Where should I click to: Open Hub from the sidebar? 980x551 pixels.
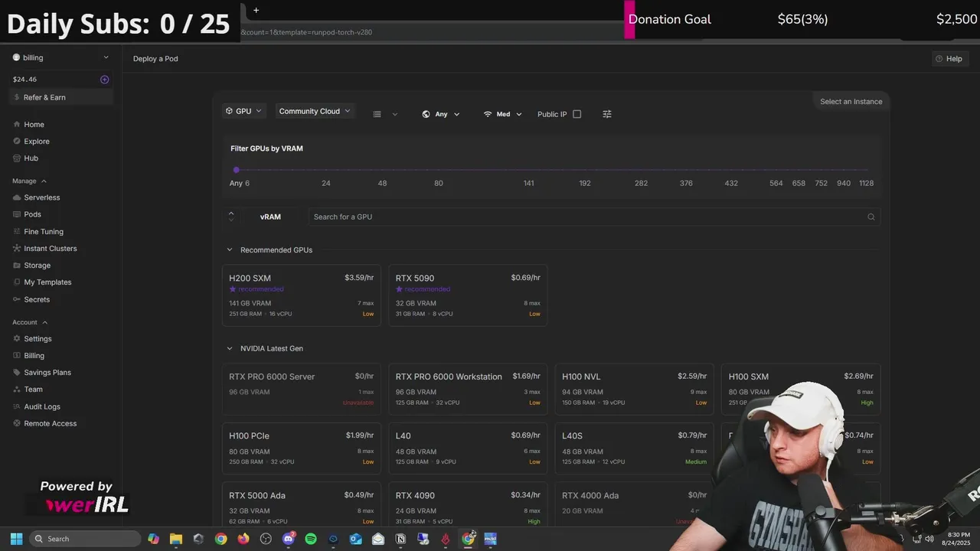tap(31, 158)
